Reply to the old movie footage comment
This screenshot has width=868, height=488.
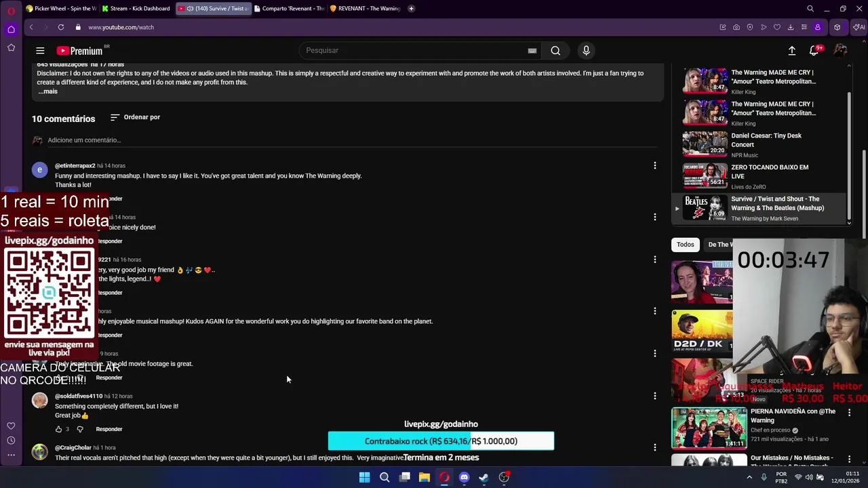(x=109, y=378)
